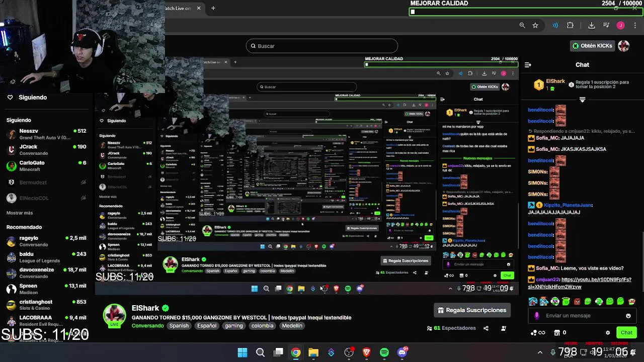Open the leftmost sidebar's Nesszv channel (512 viewers)
Image resolution: width=644 pixels, height=362 pixels.
46,134
